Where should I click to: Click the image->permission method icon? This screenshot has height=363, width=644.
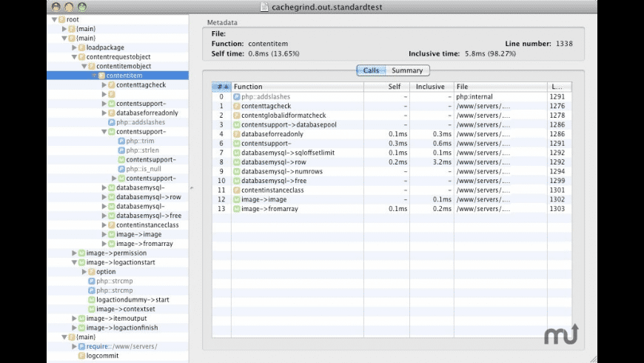81,253
